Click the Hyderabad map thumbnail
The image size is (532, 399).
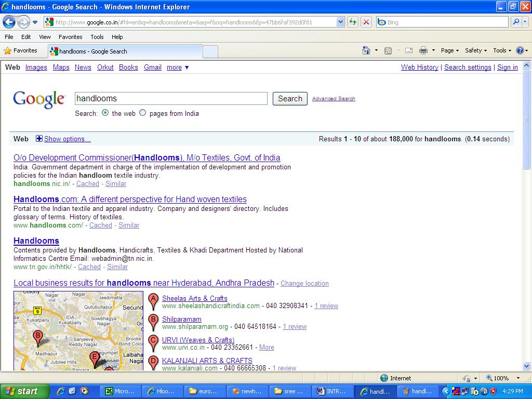point(78,330)
